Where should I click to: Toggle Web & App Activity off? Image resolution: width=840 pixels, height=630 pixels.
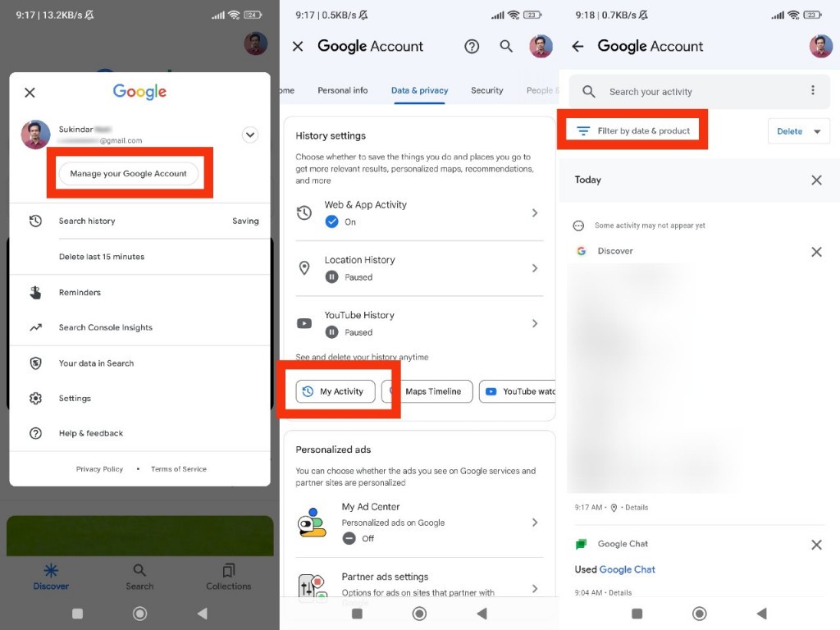331,220
